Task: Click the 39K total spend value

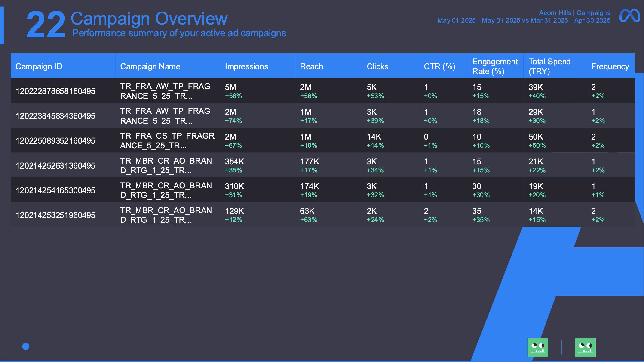Action: [x=536, y=87]
